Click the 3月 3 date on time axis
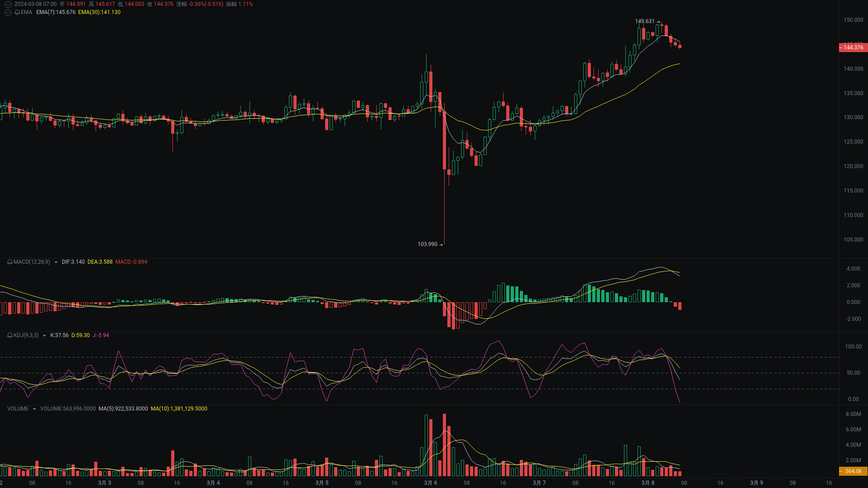 [105, 483]
